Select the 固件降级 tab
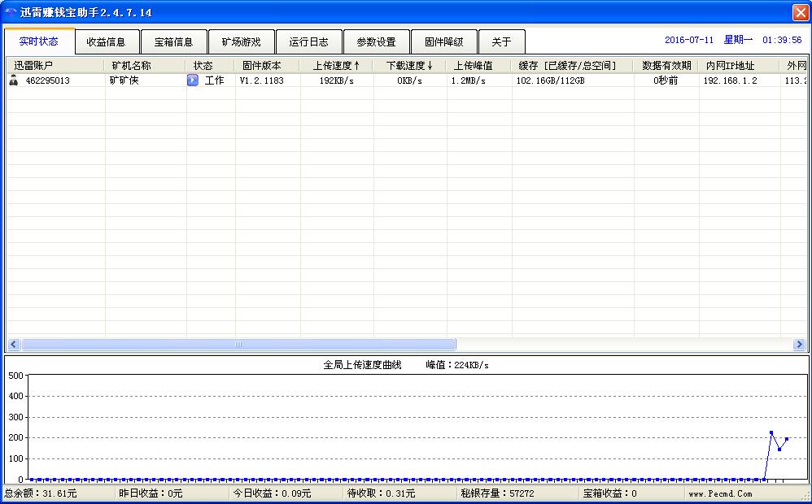 click(443, 42)
